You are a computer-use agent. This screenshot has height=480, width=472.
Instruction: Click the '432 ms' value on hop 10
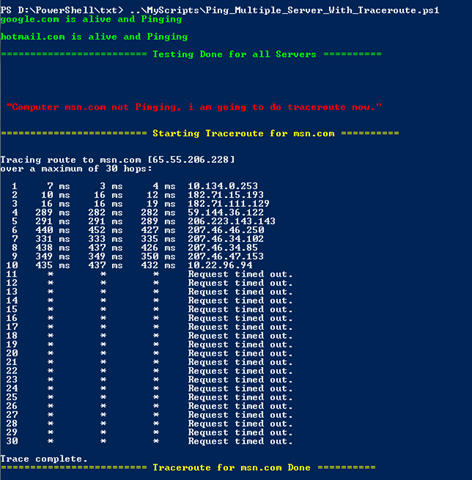coord(158,265)
